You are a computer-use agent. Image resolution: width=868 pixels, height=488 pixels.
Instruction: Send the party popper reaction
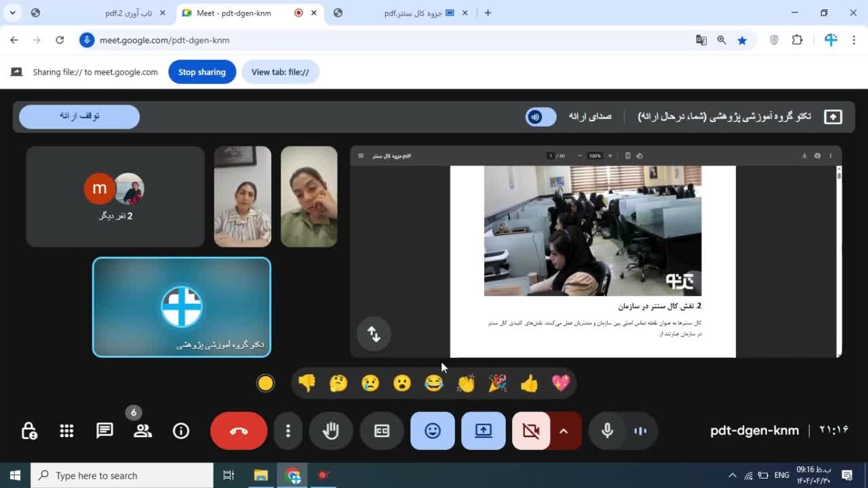click(498, 384)
